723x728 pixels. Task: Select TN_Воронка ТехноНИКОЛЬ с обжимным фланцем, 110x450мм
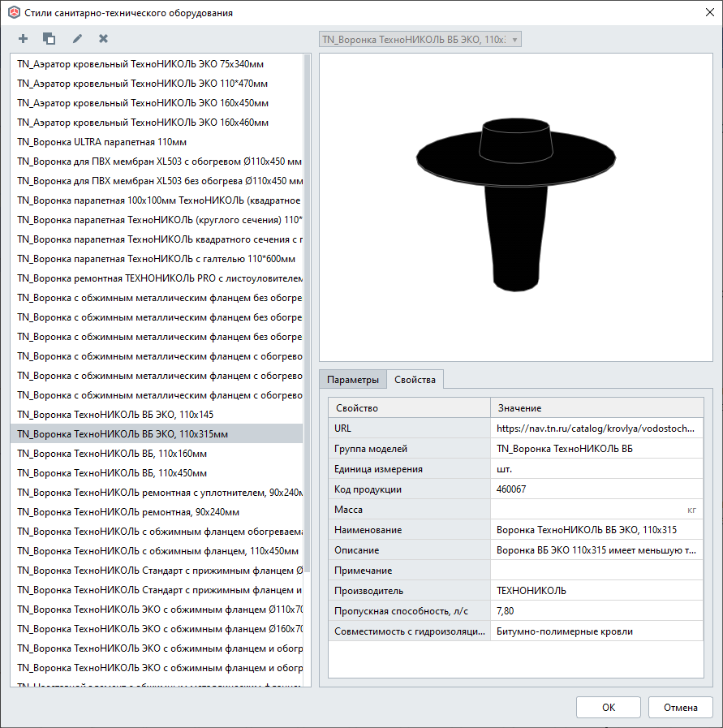tap(157, 551)
